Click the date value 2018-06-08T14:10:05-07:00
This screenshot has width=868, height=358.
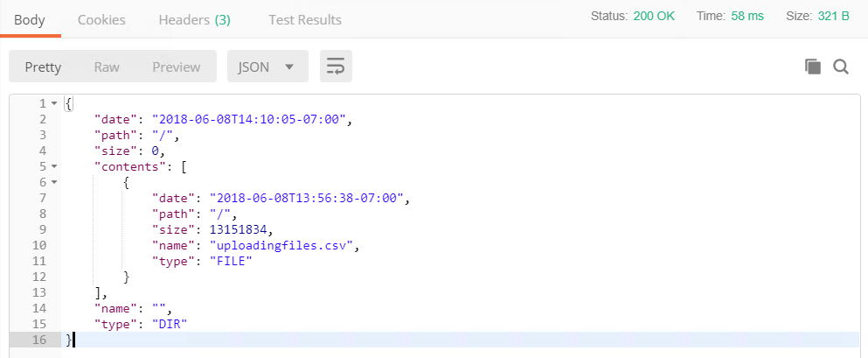tap(249, 119)
